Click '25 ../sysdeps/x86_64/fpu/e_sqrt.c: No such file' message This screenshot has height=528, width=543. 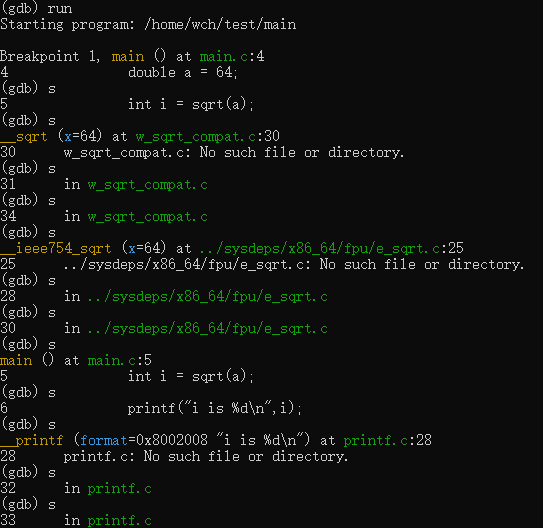262,265
